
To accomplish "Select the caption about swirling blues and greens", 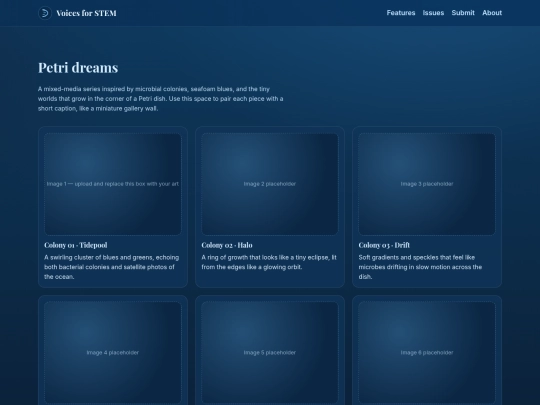I will 112,267.
